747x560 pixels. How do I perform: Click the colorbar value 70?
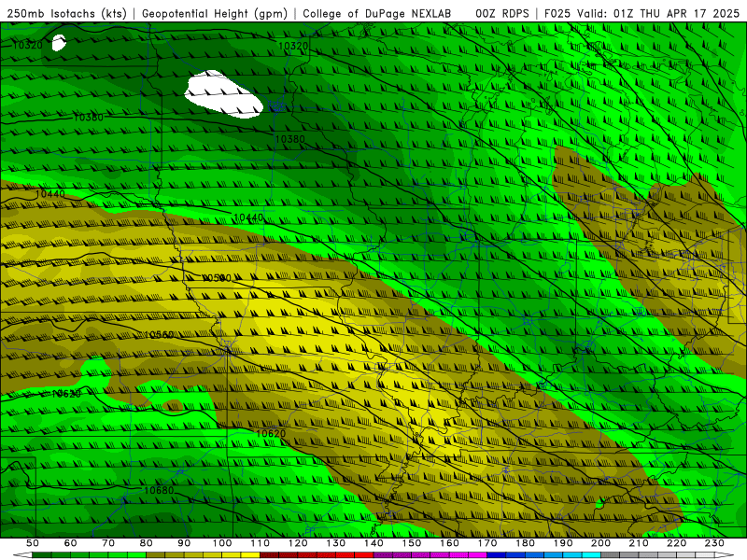(x=108, y=543)
